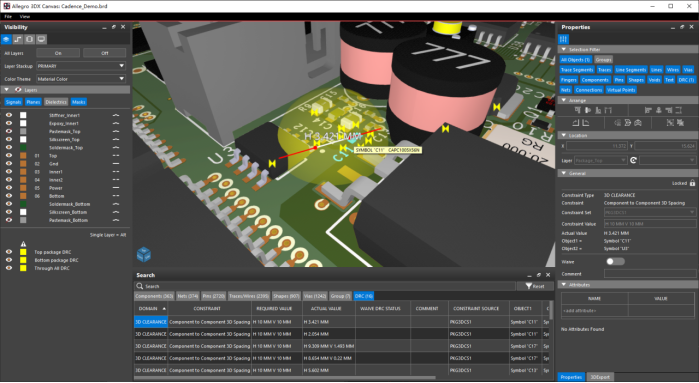Turn all layers On
The image size is (699, 383).
coord(58,53)
